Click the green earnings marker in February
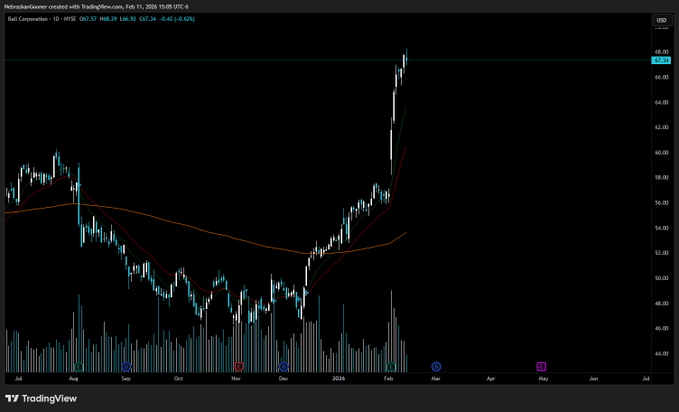Screen dimensions: 679x412 [x=391, y=367]
